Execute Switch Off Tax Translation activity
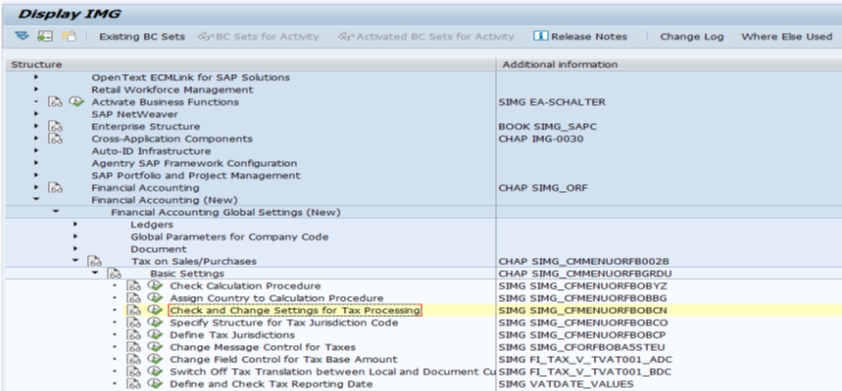842x391 pixels. coord(155,371)
